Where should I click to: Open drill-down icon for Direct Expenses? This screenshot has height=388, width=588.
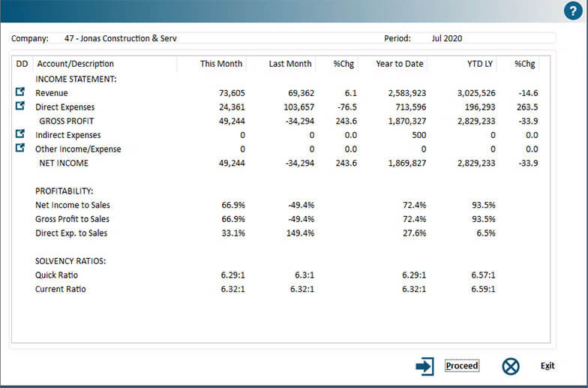[x=20, y=107]
